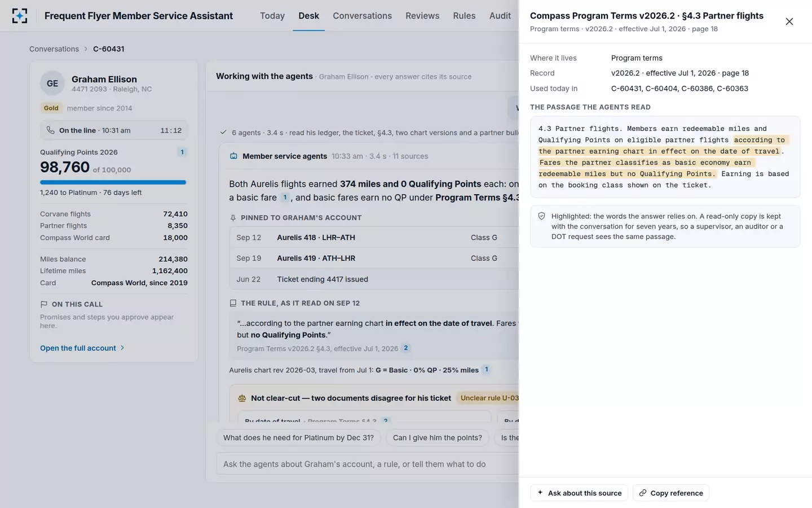This screenshot has width=812, height=508.
Task: Click the Partner flights value 8,350
Action: click(x=178, y=226)
